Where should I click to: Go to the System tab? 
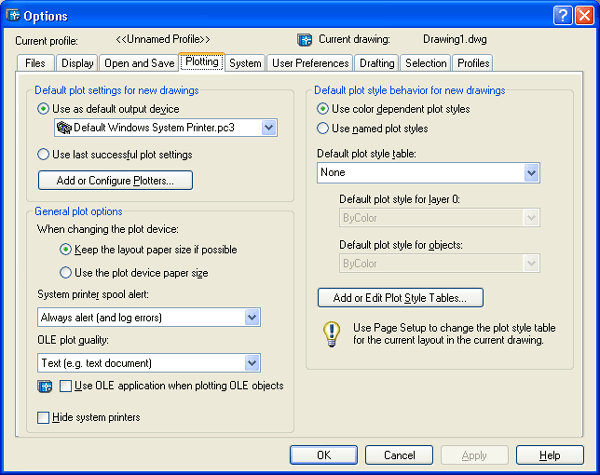pos(245,63)
